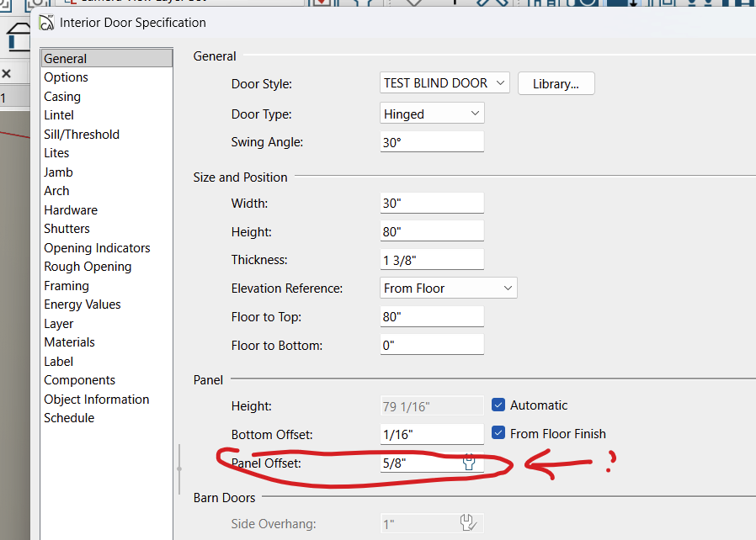The width and height of the screenshot is (756, 540).
Task: Click the Bottom Offset input field
Action: (431, 434)
